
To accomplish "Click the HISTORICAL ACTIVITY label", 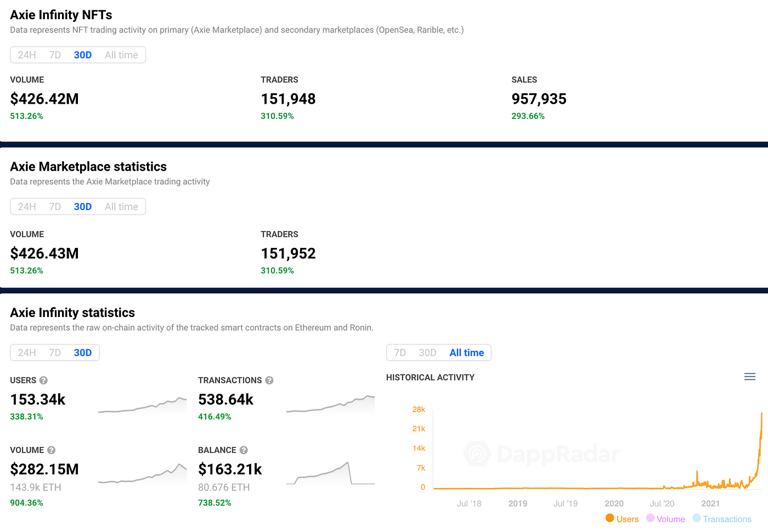I will tap(430, 377).
